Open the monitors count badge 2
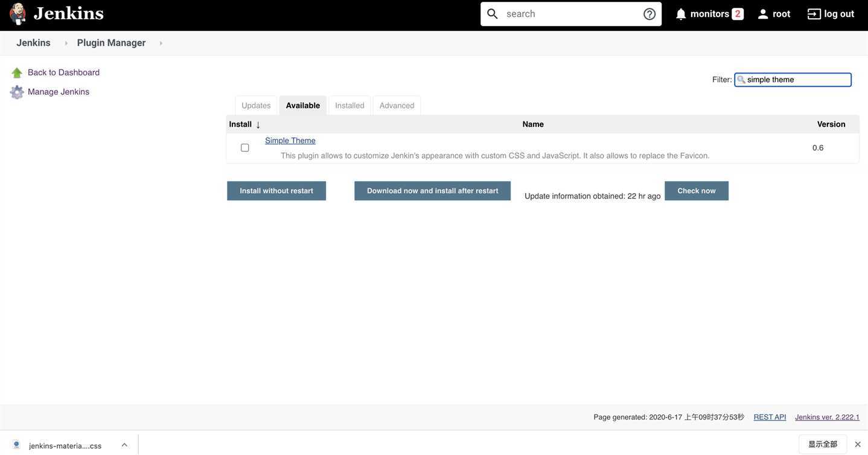 click(738, 14)
